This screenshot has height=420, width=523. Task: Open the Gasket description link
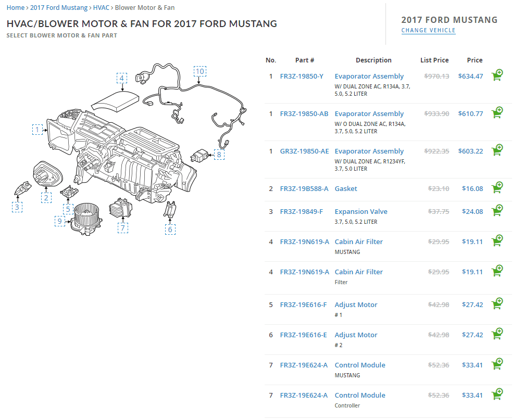pos(346,189)
